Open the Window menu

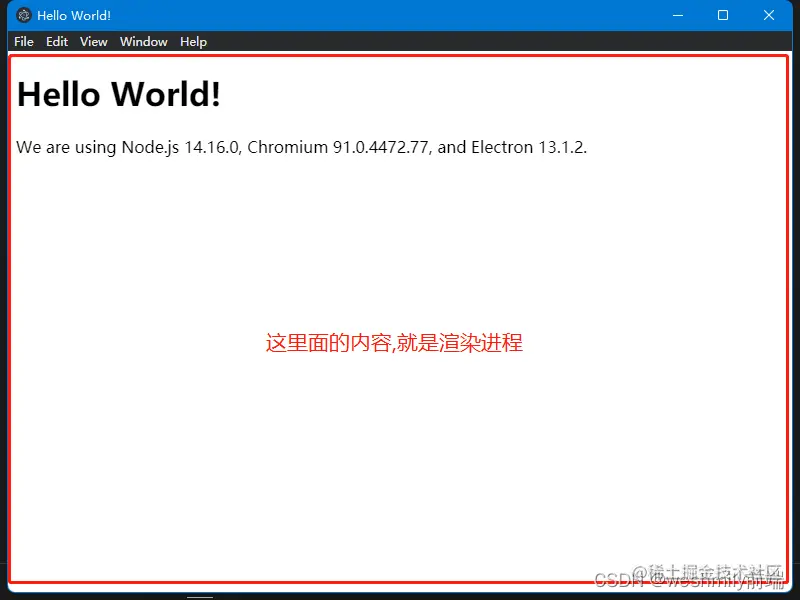(x=143, y=42)
